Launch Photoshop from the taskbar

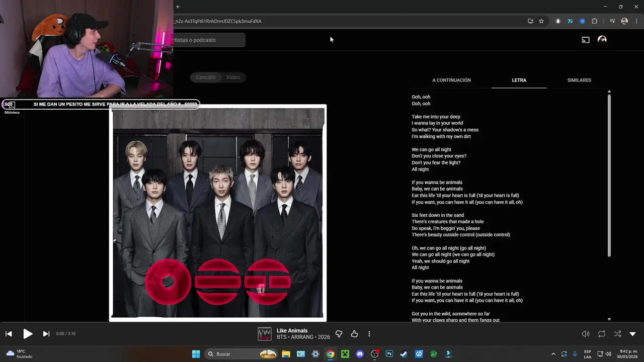point(389,354)
